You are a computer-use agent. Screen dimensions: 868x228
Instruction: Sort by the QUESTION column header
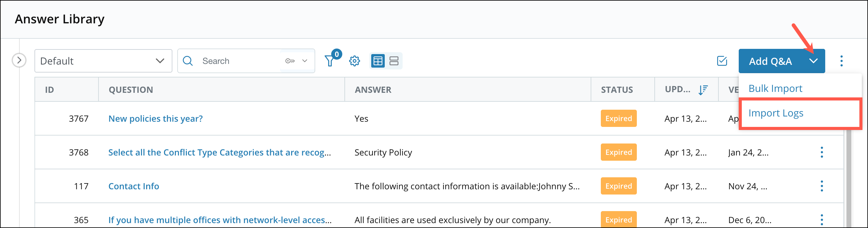tap(131, 90)
